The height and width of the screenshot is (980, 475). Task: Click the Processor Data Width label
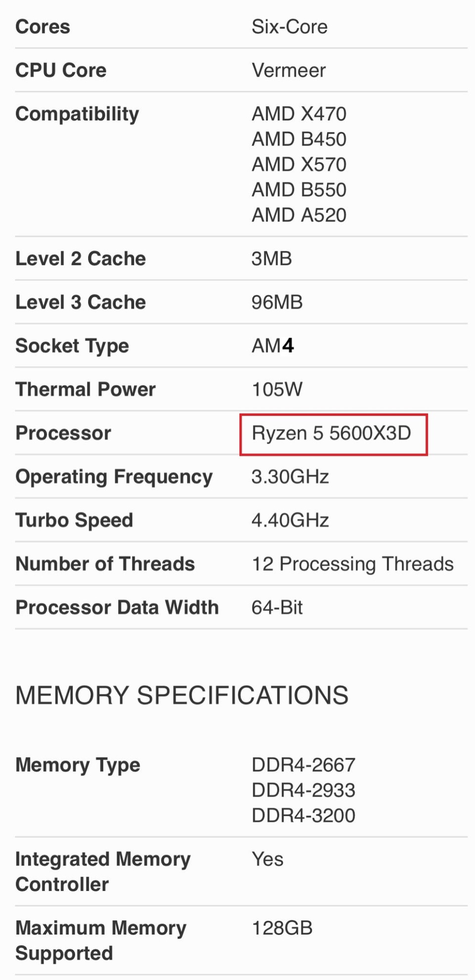(x=117, y=607)
